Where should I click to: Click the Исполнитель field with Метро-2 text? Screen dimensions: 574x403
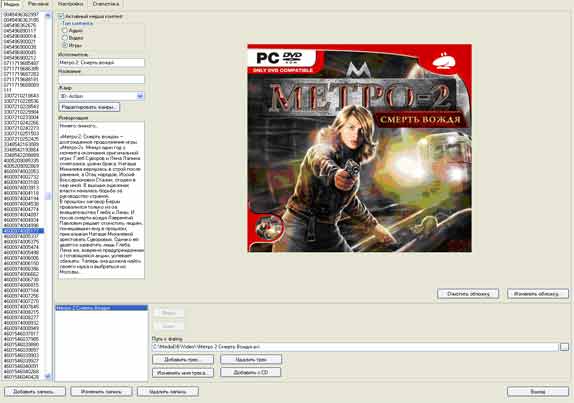pyautogui.click(x=101, y=62)
